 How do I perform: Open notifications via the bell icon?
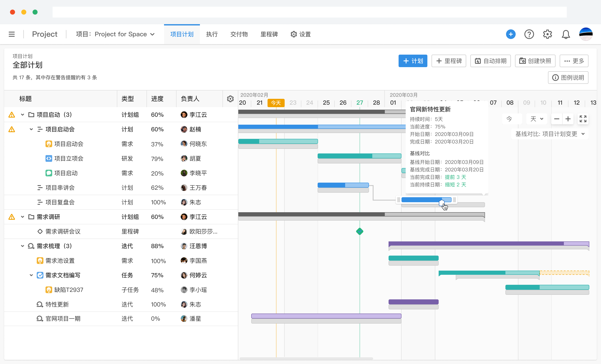pyautogui.click(x=566, y=34)
